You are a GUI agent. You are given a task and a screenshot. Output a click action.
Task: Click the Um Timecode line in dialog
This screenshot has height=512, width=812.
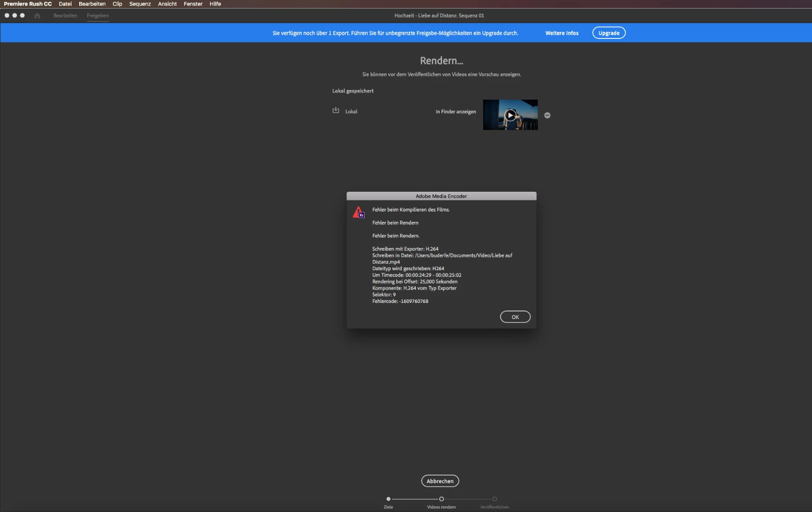pyautogui.click(x=416, y=275)
